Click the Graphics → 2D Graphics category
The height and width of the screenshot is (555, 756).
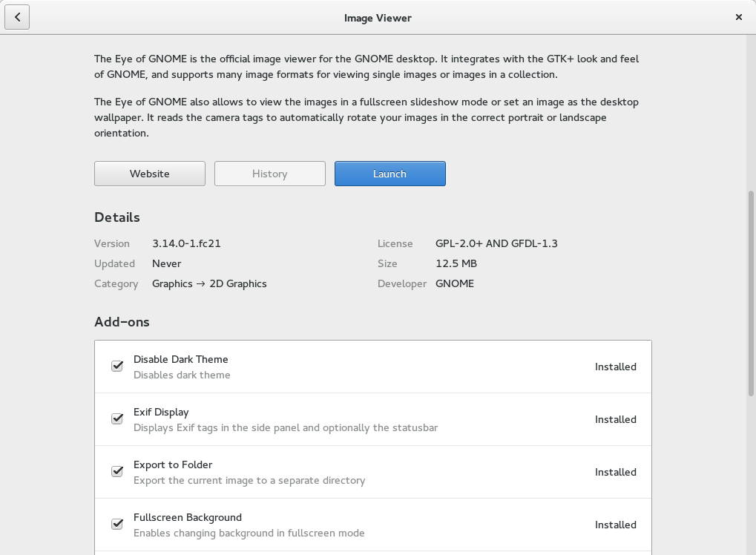coord(209,283)
